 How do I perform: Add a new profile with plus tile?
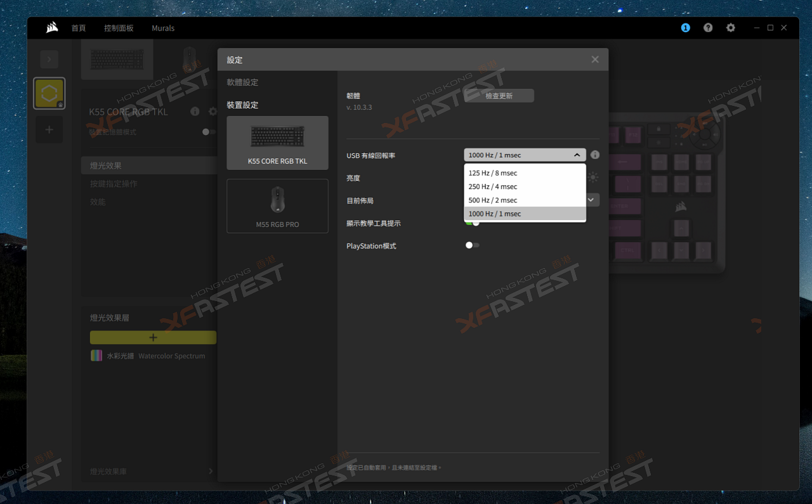pos(49,129)
